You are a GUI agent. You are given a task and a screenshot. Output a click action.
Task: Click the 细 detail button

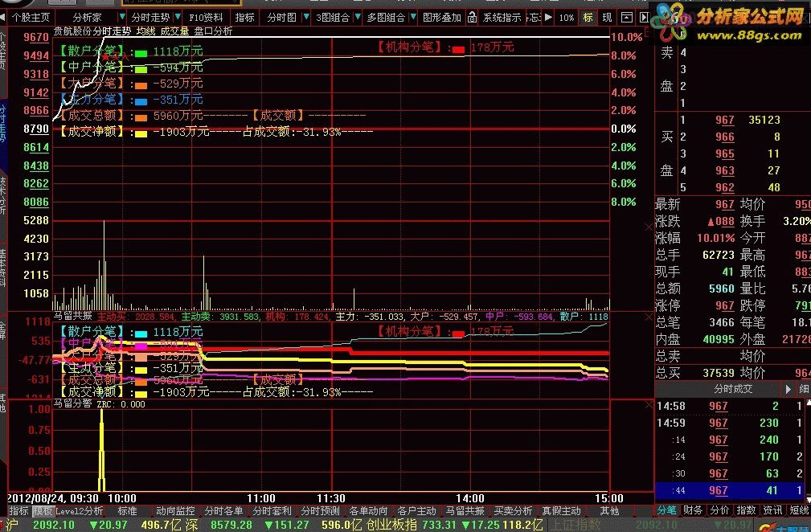805,389
